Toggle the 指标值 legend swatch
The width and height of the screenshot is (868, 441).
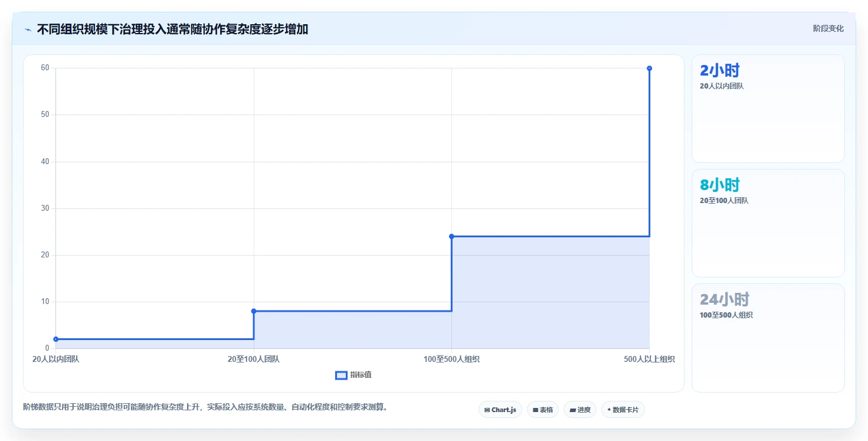click(x=341, y=375)
